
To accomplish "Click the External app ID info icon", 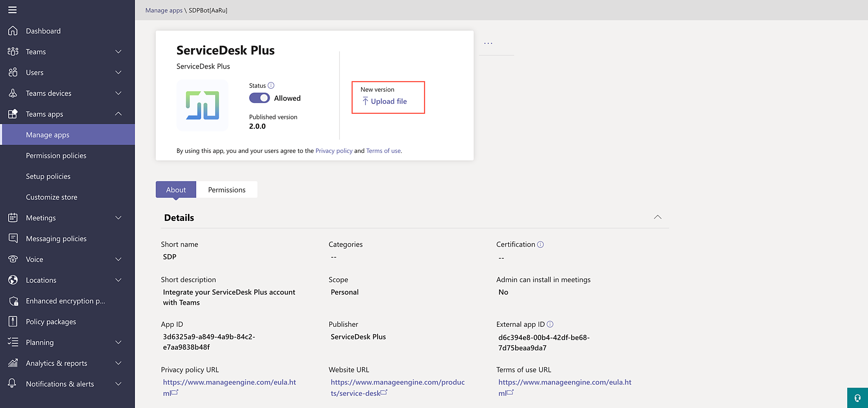I will [x=550, y=324].
